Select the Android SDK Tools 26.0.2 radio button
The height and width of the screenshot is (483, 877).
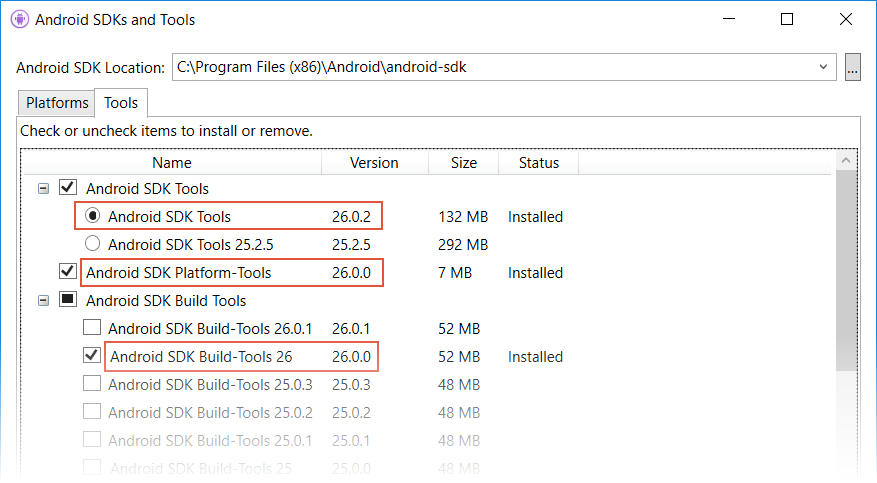pyautogui.click(x=92, y=216)
